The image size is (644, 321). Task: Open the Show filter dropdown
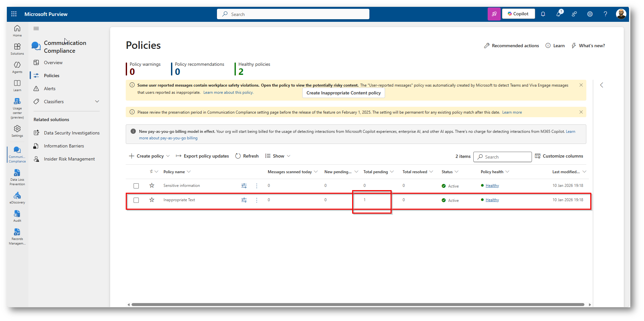point(278,156)
